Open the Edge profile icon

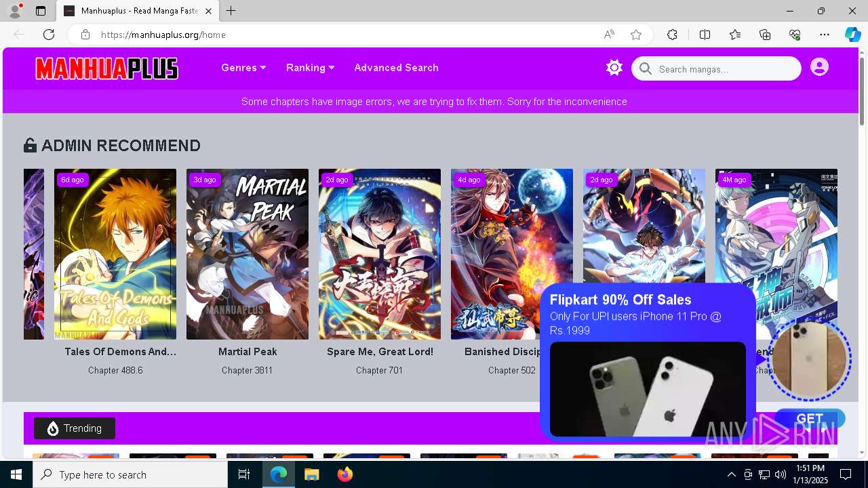[x=15, y=11]
